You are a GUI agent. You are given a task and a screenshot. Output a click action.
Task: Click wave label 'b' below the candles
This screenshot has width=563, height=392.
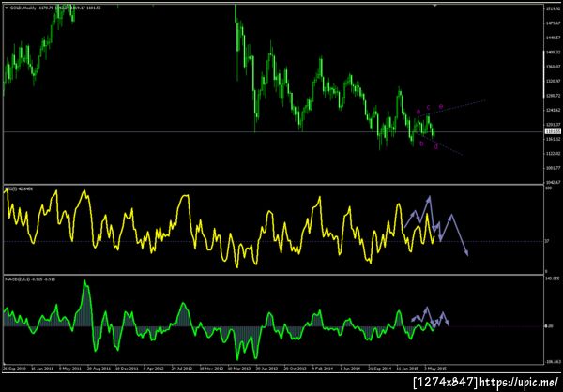pyautogui.click(x=422, y=143)
